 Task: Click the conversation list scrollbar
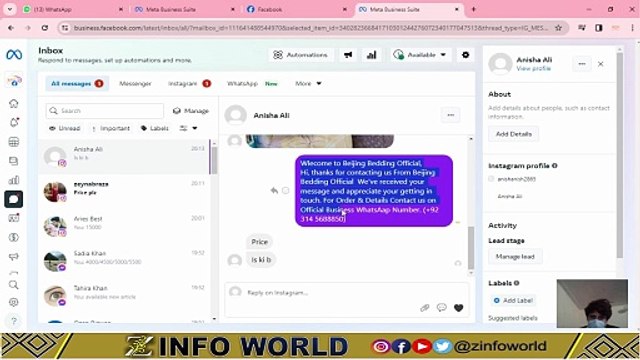click(214, 160)
